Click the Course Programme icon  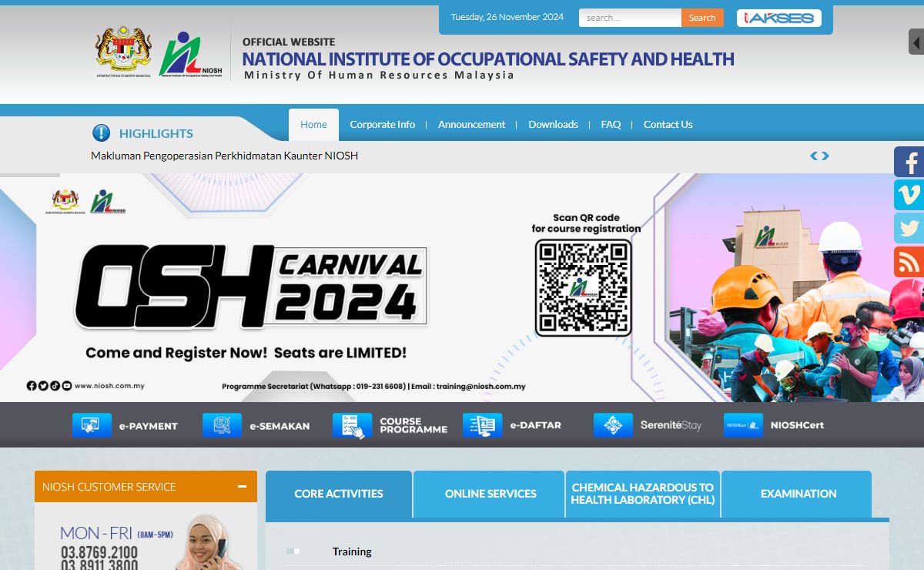tap(353, 425)
